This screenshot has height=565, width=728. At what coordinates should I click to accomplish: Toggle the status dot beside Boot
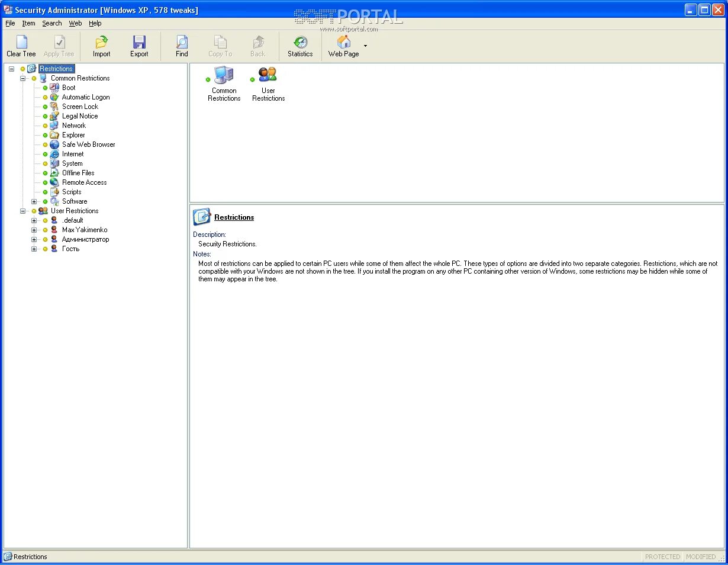coord(45,88)
